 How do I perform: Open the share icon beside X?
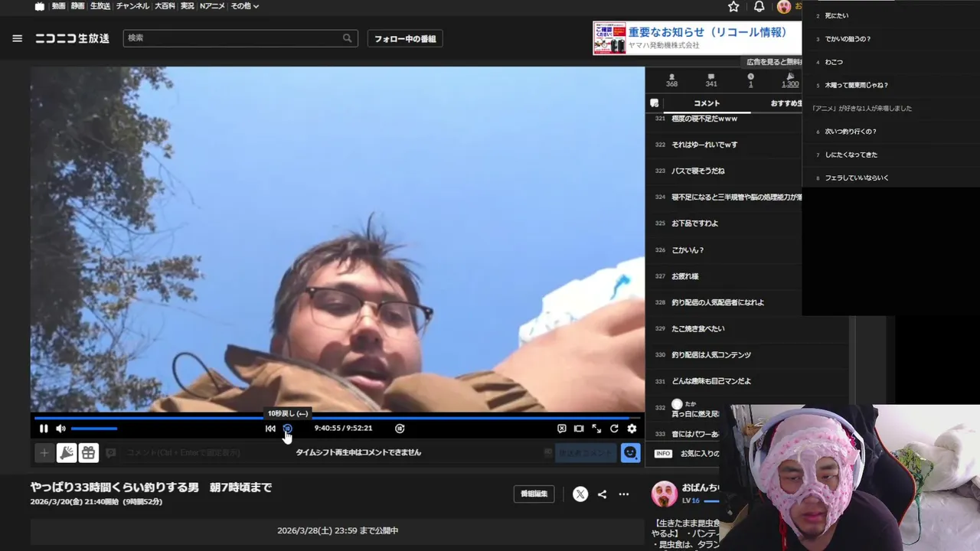click(602, 494)
